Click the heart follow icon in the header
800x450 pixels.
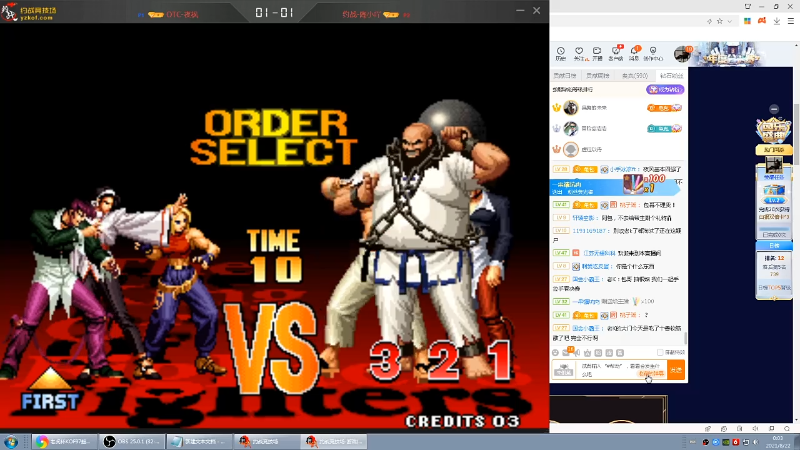(579, 53)
